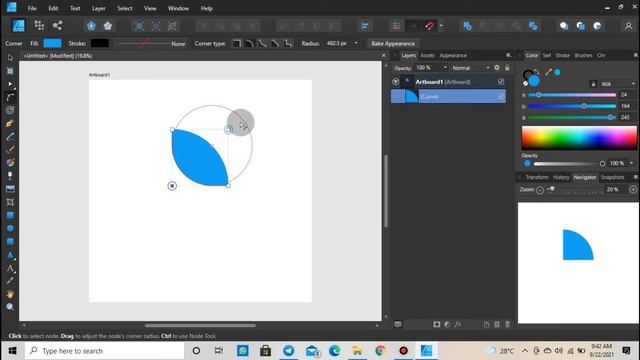Click the Navigator zoom in button
The height and width of the screenshot is (360, 640).
click(633, 189)
